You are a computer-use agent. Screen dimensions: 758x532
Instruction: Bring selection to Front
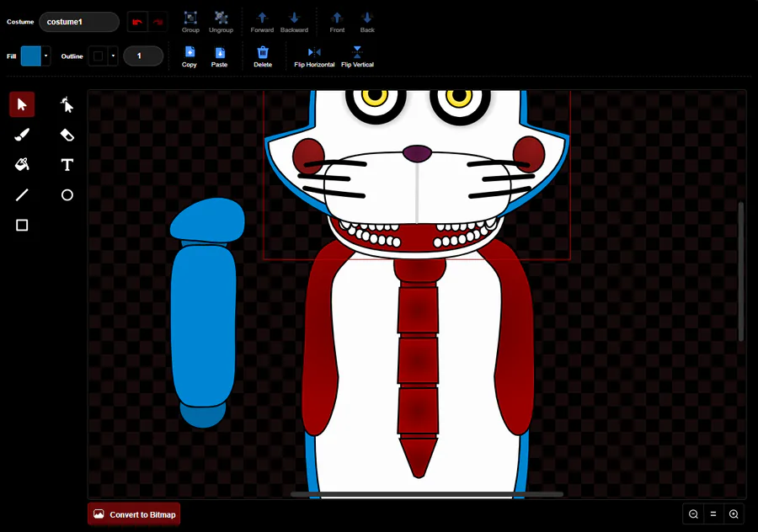click(x=337, y=22)
